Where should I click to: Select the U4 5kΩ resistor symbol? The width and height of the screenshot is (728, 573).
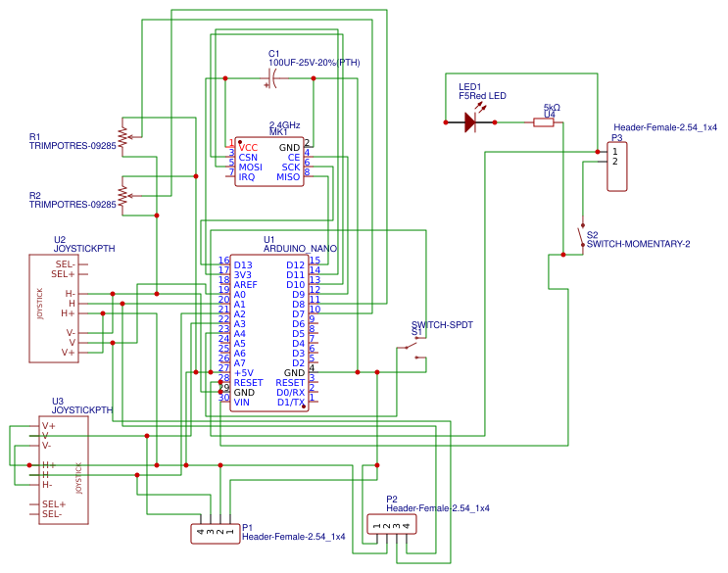tap(543, 122)
